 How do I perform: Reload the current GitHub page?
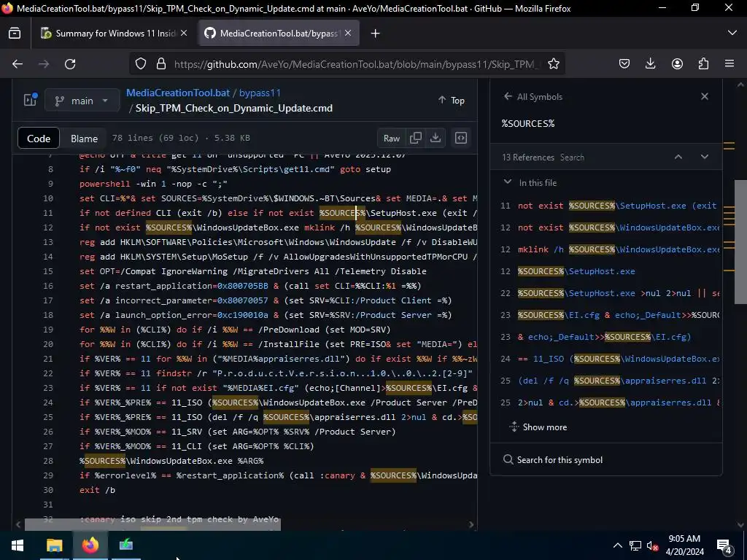coord(70,64)
